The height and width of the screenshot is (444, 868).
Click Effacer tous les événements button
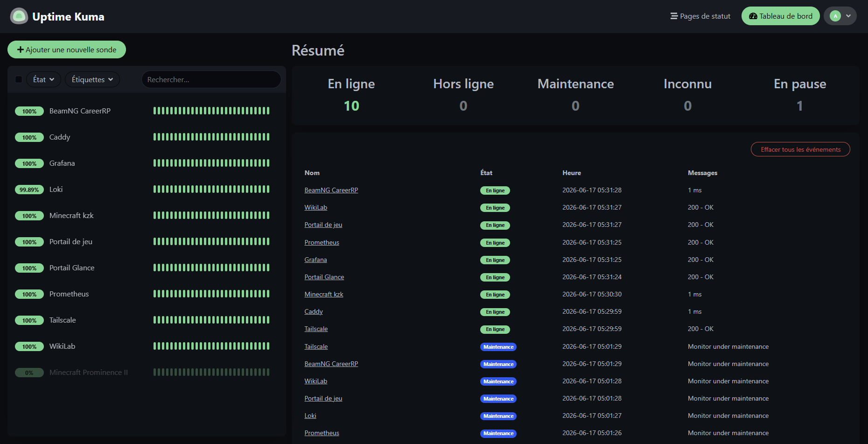coord(800,149)
